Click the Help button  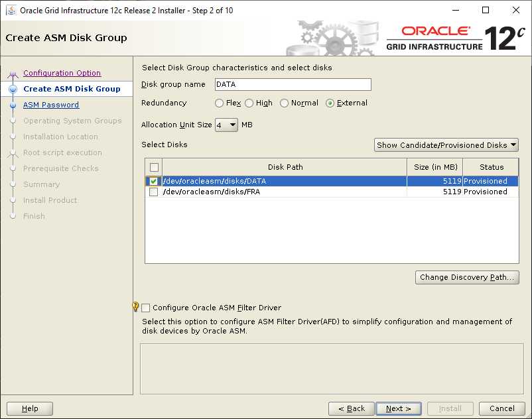click(30, 408)
